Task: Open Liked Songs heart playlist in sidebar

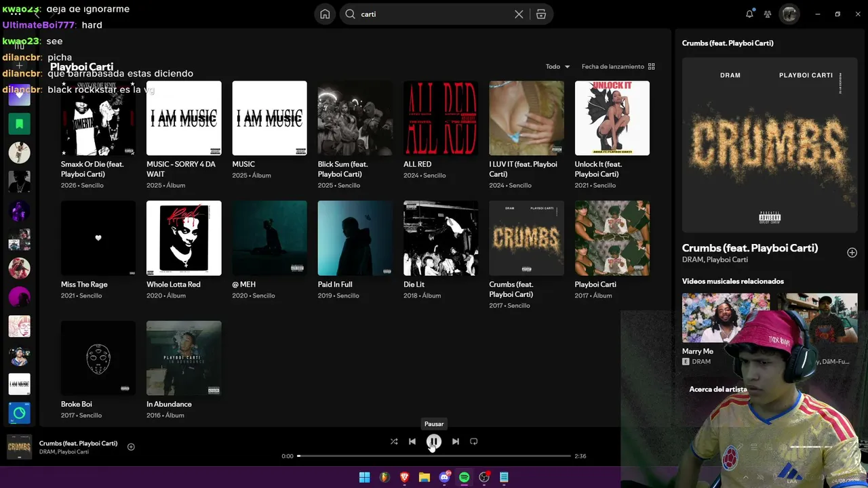Action: point(19,95)
